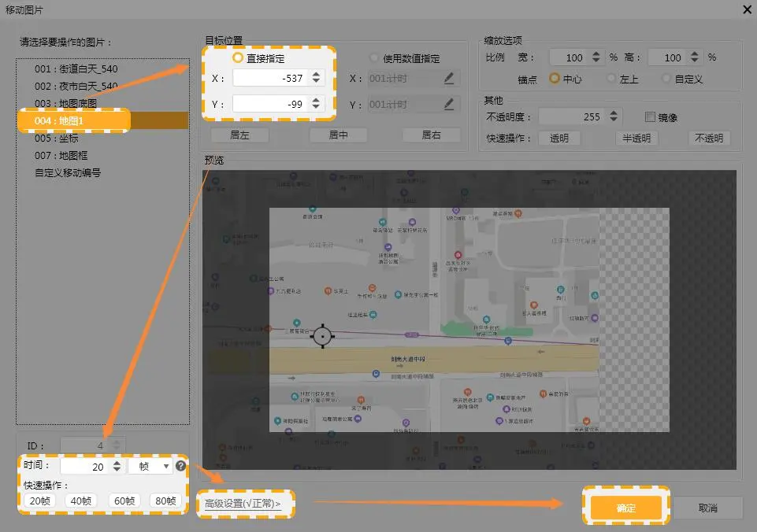Click the 确定 confirm button

click(x=625, y=508)
